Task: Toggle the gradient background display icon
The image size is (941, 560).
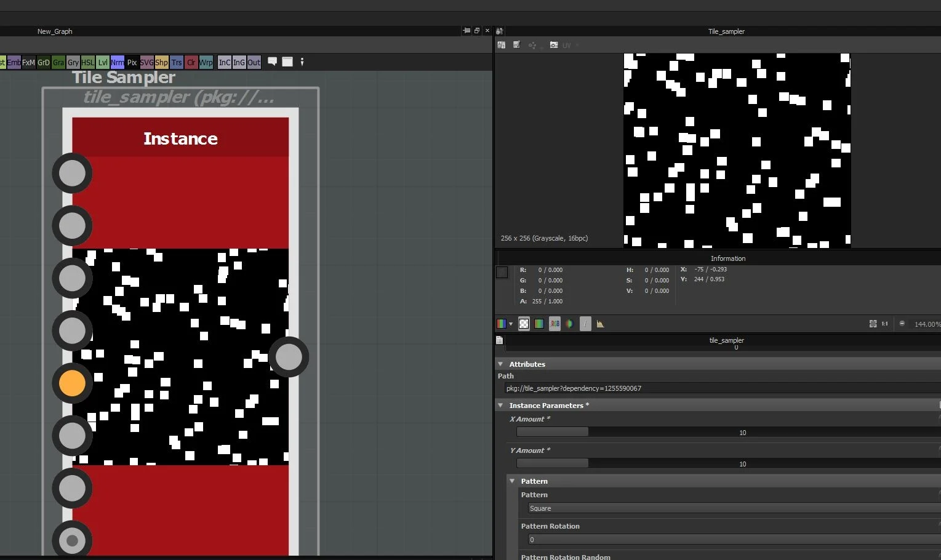Action: tap(539, 324)
